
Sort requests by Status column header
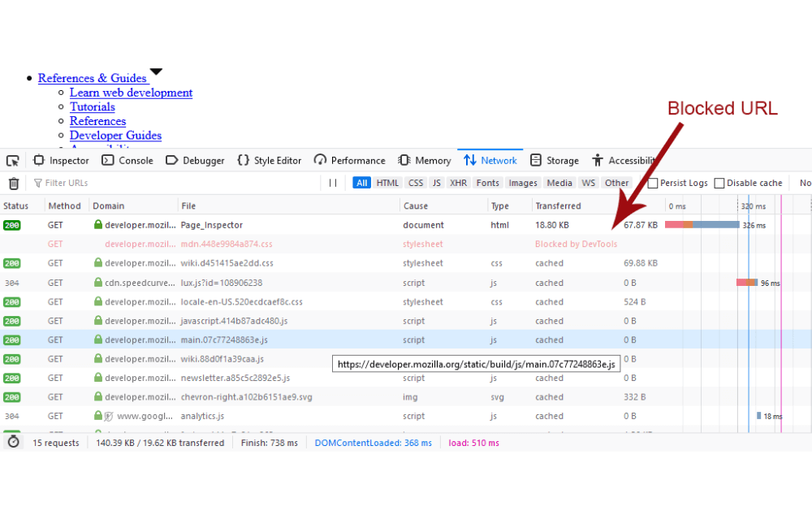[16, 206]
